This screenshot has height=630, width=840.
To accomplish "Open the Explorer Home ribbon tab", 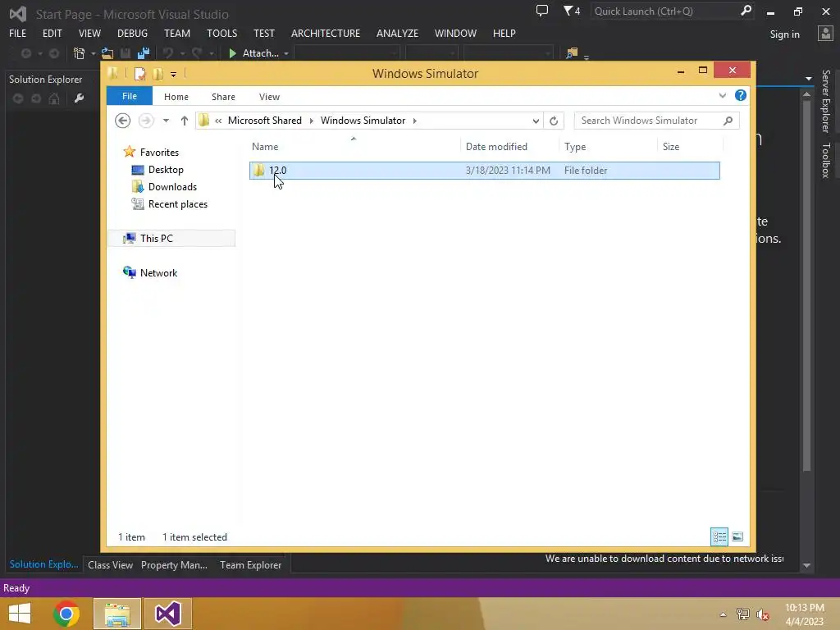I will [176, 97].
